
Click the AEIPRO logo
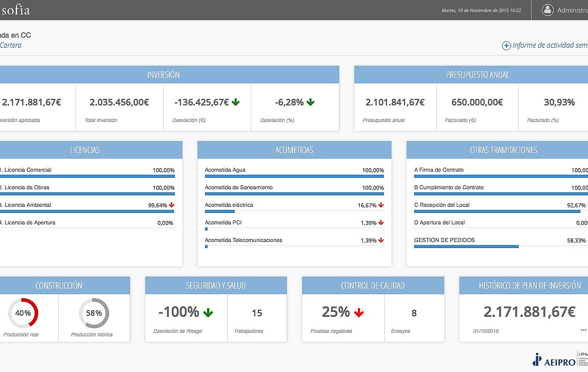[554, 359]
